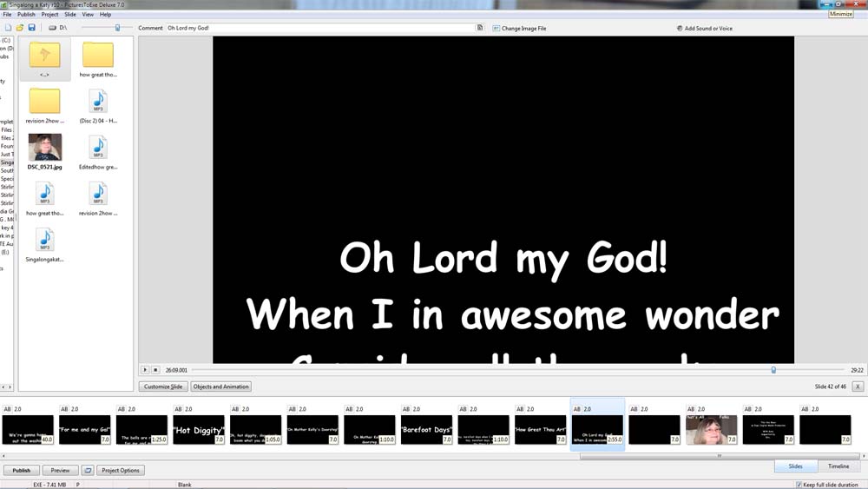868x489 pixels.
Task: Select the 'For me and my Gal' slide
Action: click(x=85, y=430)
